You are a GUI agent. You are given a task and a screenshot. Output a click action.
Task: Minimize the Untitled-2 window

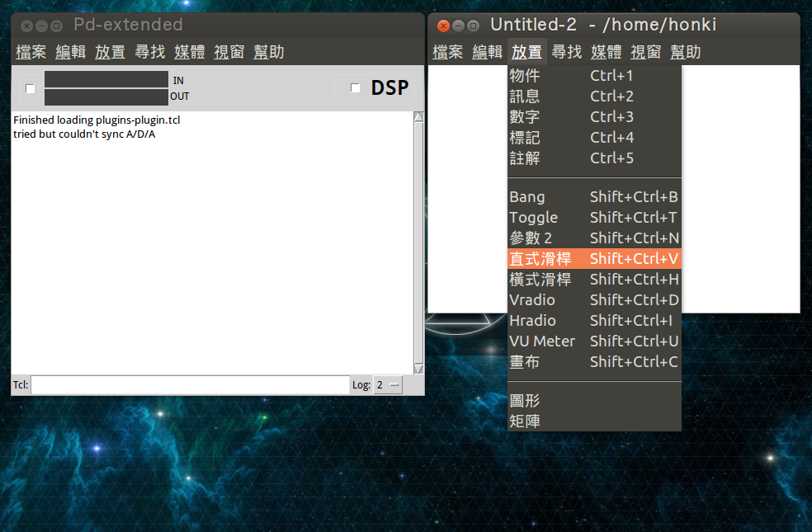[458, 26]
